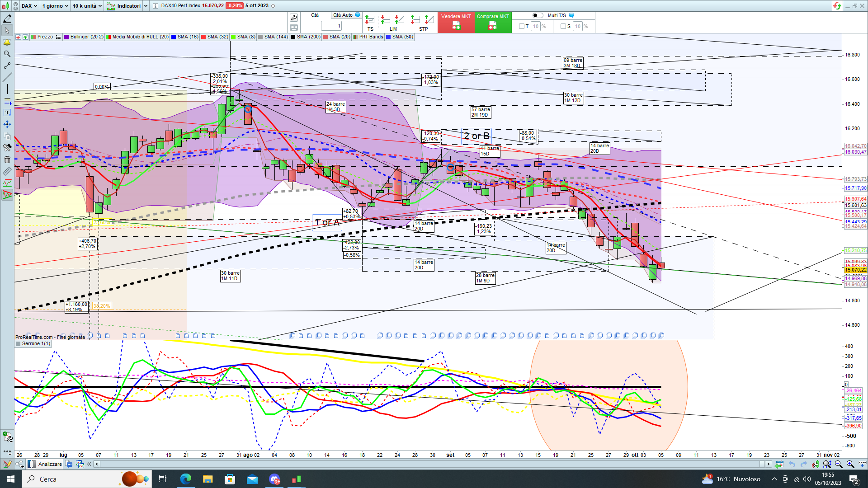
Task: Click the Vendere MKT button
Action: pyautogui.click(x=456, y=22)
